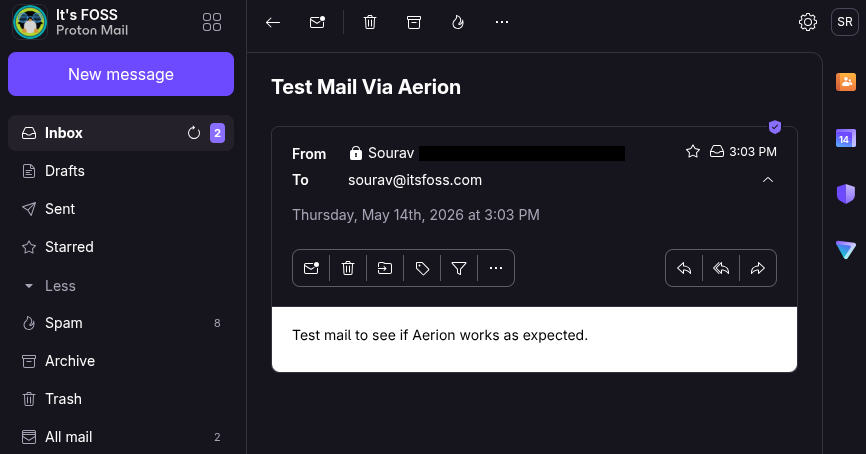Delete message from message action bar
This screenshot has width=866, height=454.
click(x=348, y=268)
